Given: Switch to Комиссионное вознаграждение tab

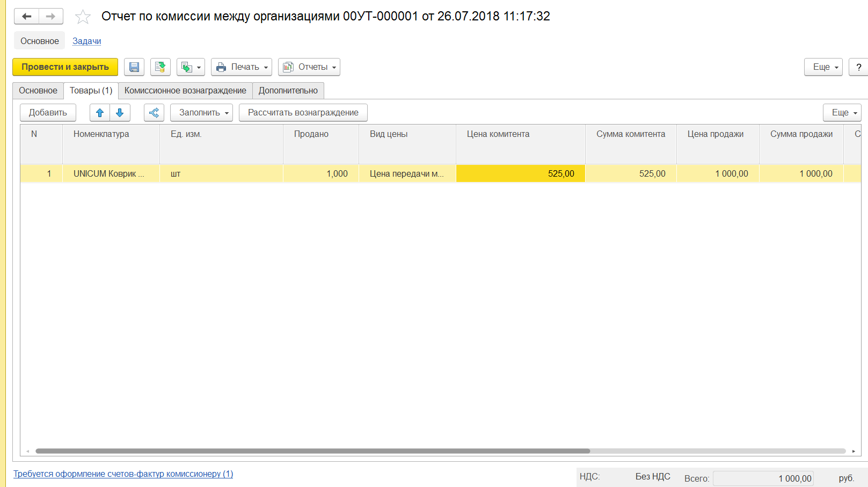Looking at the screenshot, I should pyautogui.click(x=185, y=91).
